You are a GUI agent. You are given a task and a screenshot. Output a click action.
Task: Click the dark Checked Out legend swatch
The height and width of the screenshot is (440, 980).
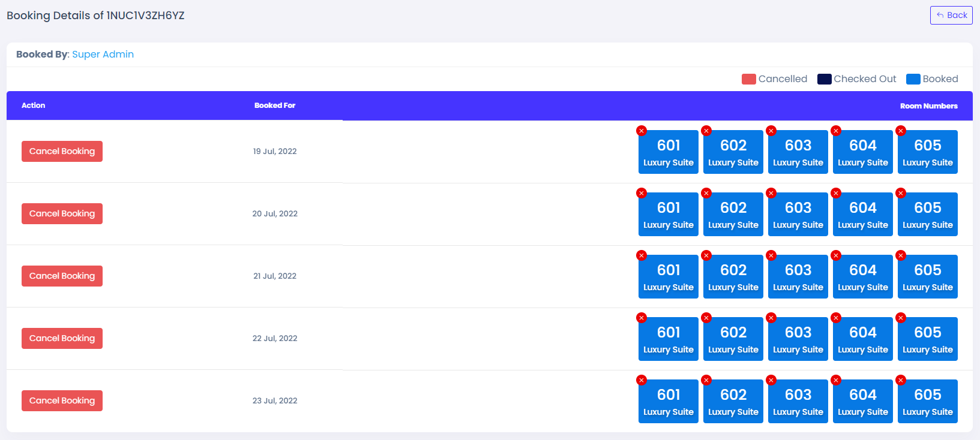824,79
